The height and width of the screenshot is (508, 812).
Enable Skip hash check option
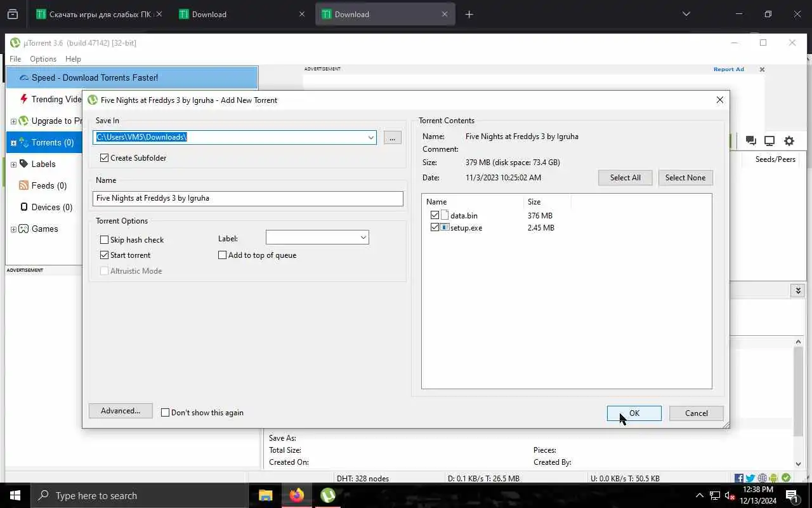105,239
